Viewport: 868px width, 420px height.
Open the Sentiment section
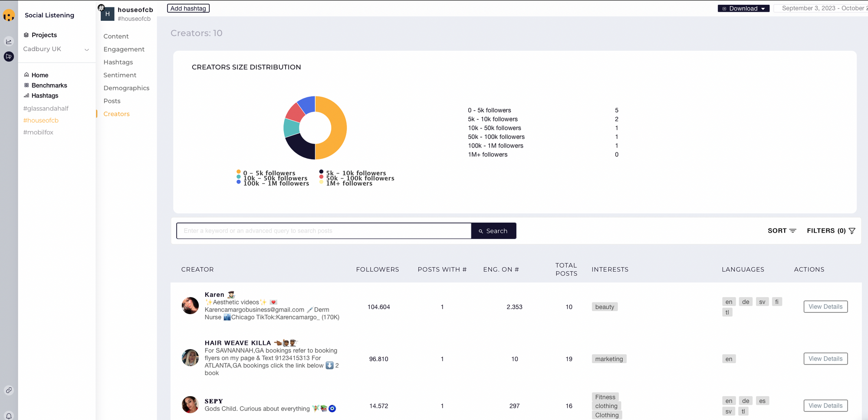click(120, 75)
